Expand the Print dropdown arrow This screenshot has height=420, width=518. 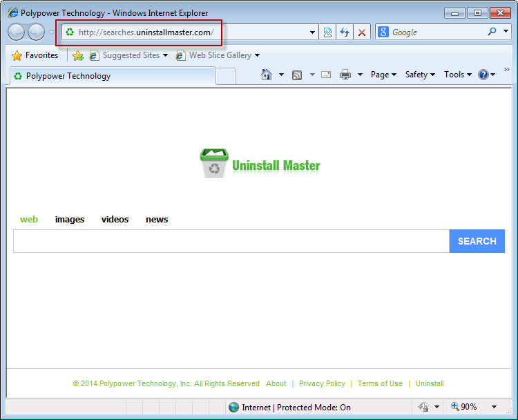point(360,75)
